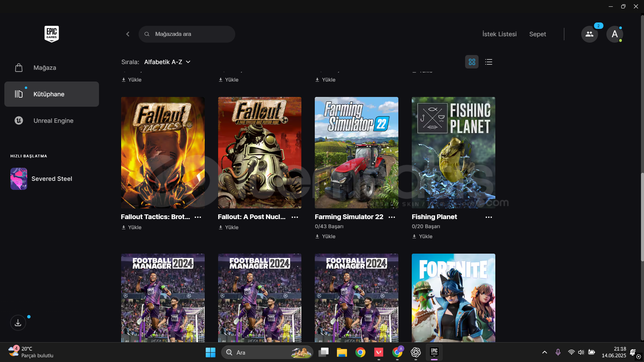
Task: Click the 0/20 Başarı achievements text
Action: (x=426, y=226)
